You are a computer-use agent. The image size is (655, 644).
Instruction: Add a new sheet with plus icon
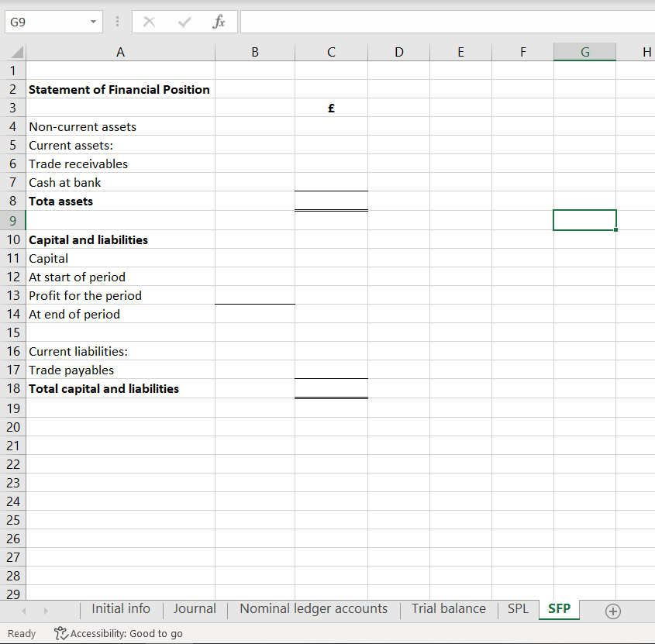click(x=613, y=611)
